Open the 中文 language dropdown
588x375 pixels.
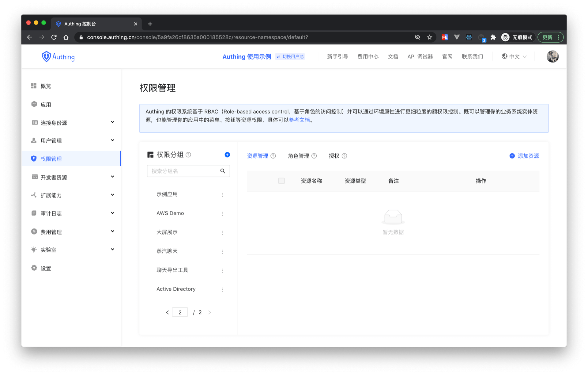(x=514, y=57)
